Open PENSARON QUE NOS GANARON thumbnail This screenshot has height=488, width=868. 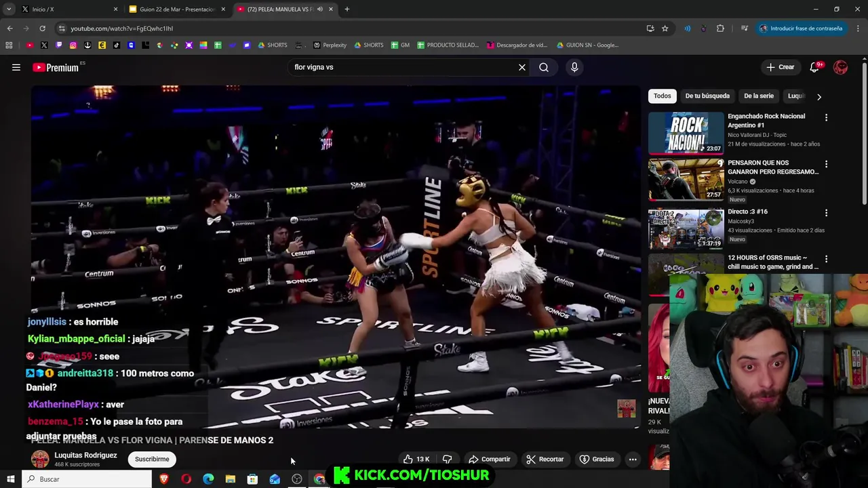tap(686, 180)
